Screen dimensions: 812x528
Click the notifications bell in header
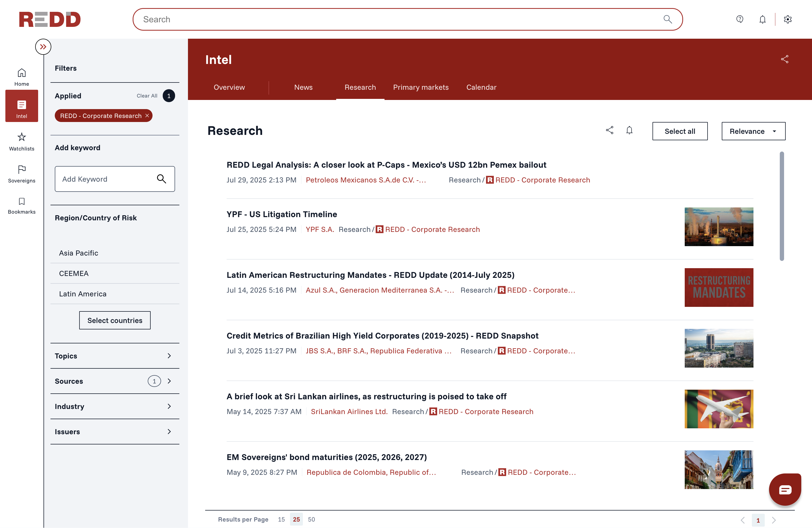click(763, 19)
